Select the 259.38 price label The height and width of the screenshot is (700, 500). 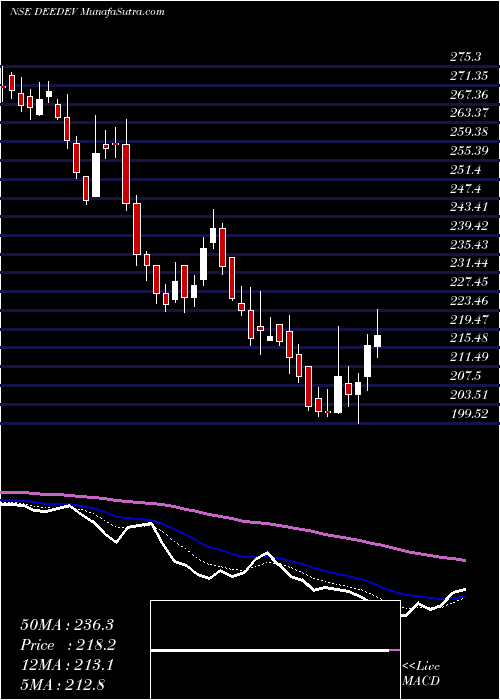tap(468, 132)
